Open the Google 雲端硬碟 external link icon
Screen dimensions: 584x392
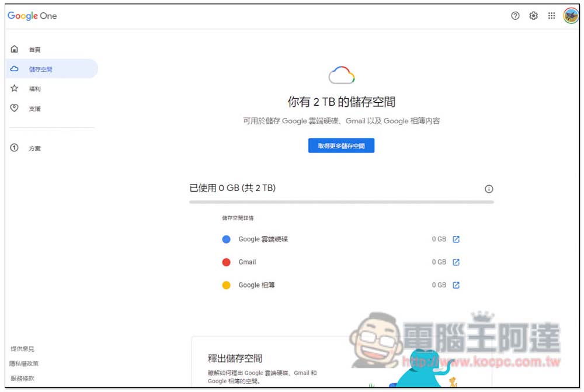point(456,239)
